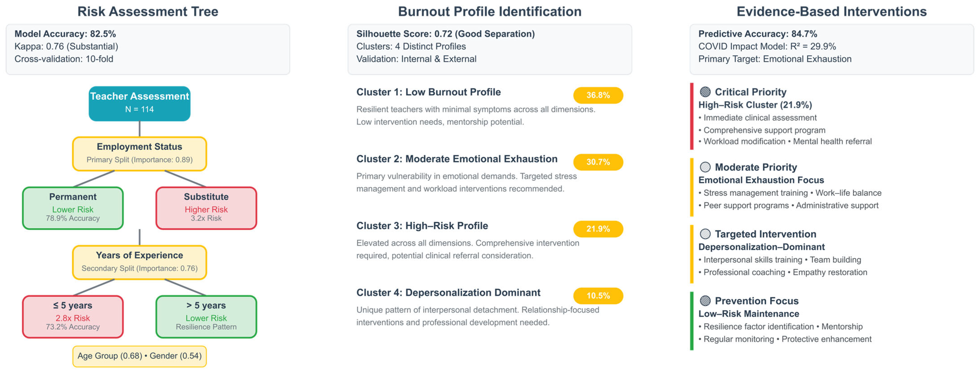Open the Evidence-Based Interventions heading
The width and height of the screenshot is (980, 374).
point(832,11)
